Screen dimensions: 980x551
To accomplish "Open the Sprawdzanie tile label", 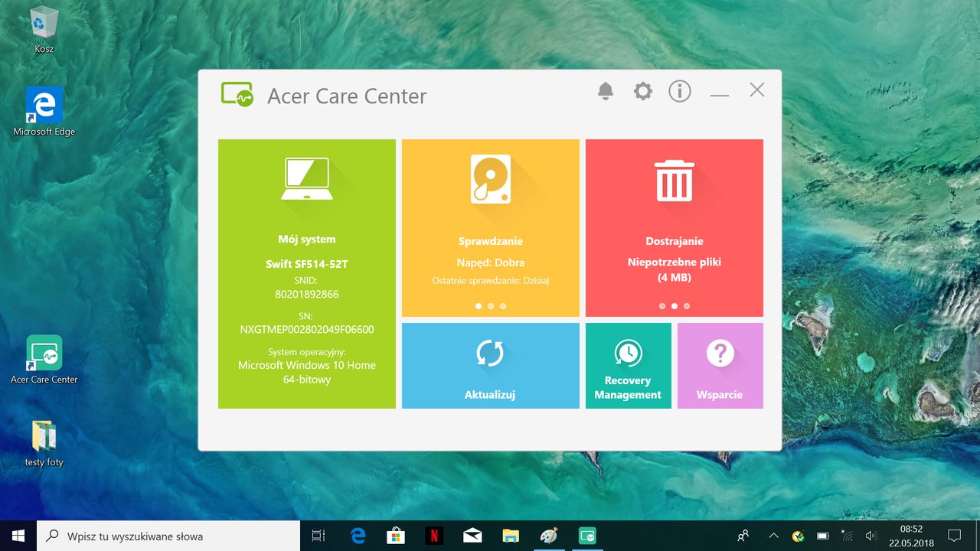I will 491,241.
